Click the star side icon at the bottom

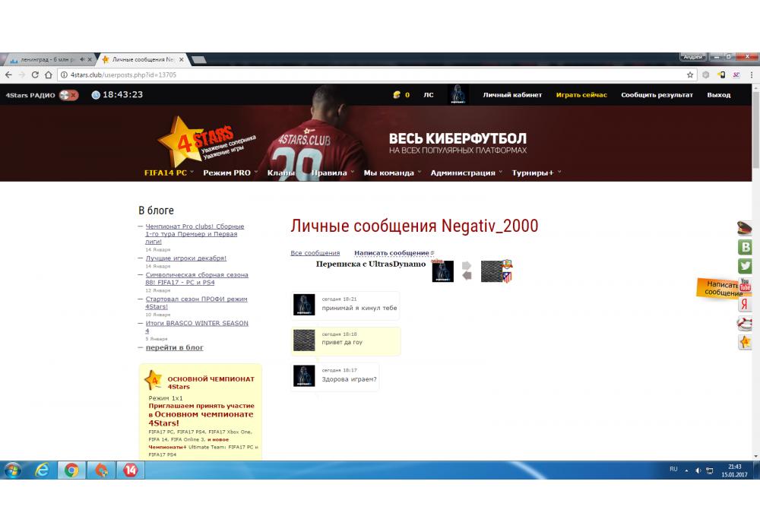point(745,342)
